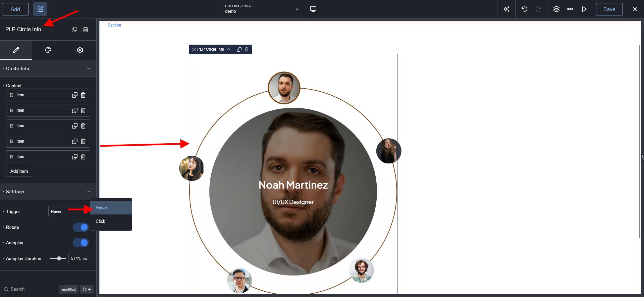Open the responsive desktop view icon

pyautogui.click(x=313, y=9)
